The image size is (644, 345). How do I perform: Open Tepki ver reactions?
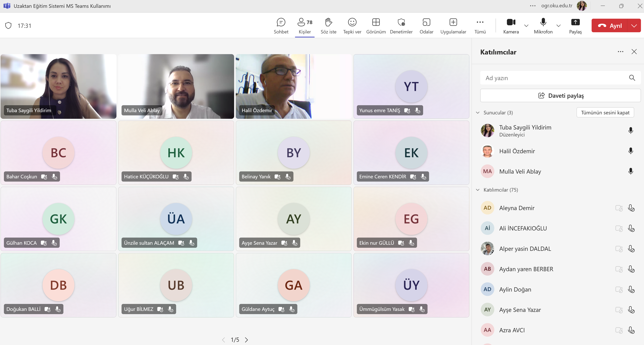point(352,25)
